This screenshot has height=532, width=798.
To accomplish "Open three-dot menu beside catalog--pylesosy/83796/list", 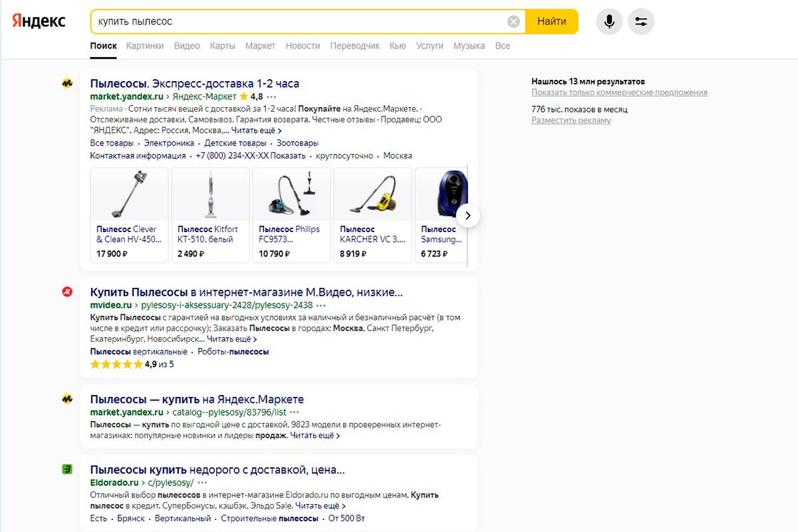I will 295,412.
